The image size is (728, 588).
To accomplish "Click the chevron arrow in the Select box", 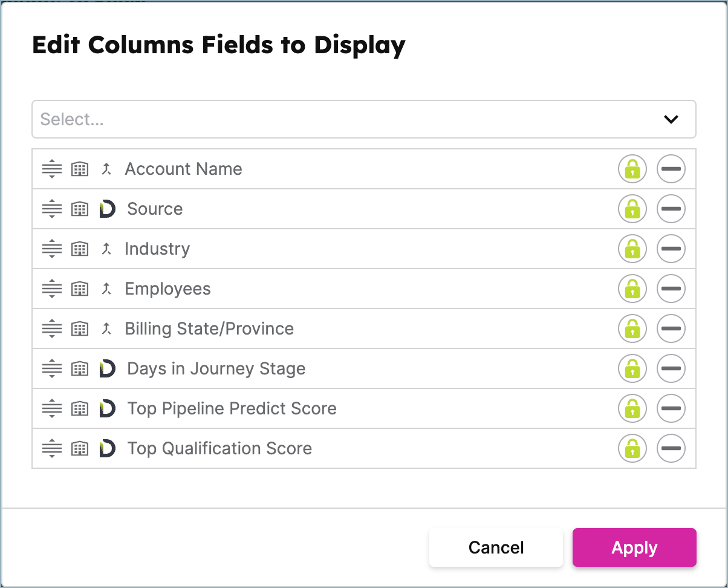I will 671,119.
